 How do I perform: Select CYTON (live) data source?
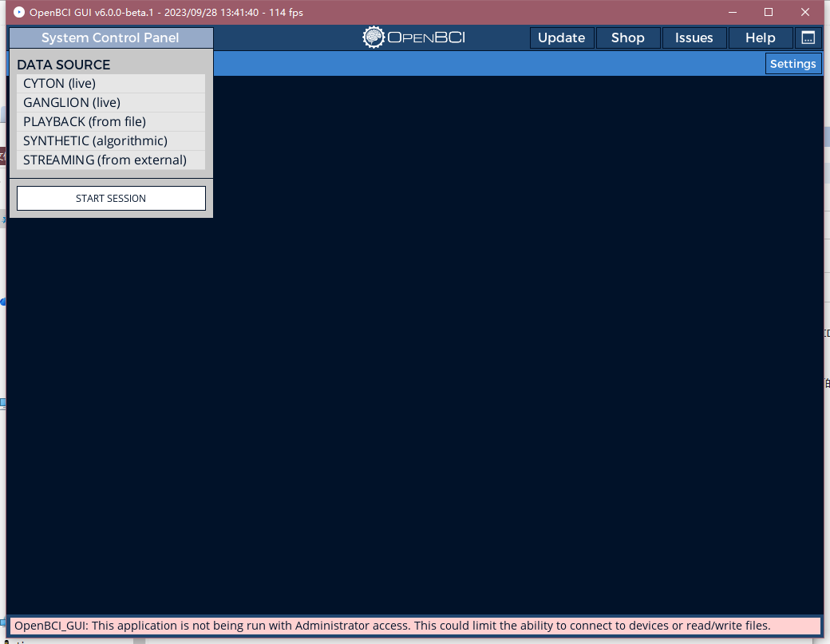tap(111, 84)
